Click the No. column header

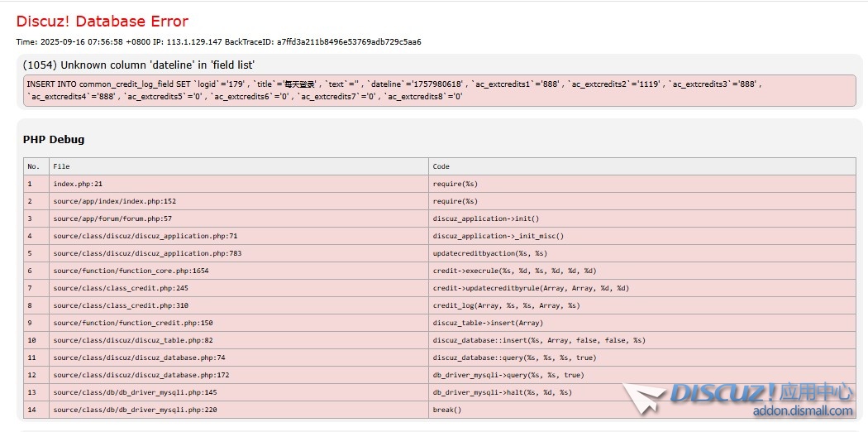coord(34,166)
